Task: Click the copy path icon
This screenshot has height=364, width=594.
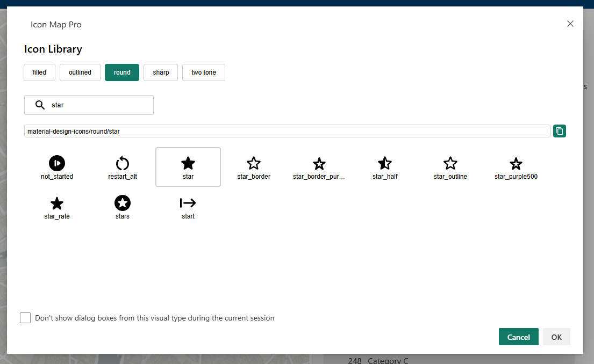Action: (x=559, y=130)
